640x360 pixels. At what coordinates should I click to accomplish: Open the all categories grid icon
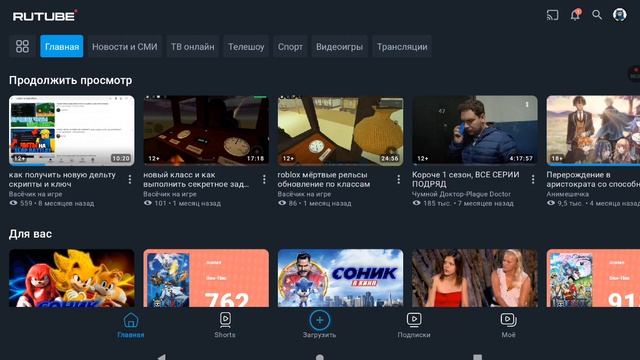click(22, 47)
